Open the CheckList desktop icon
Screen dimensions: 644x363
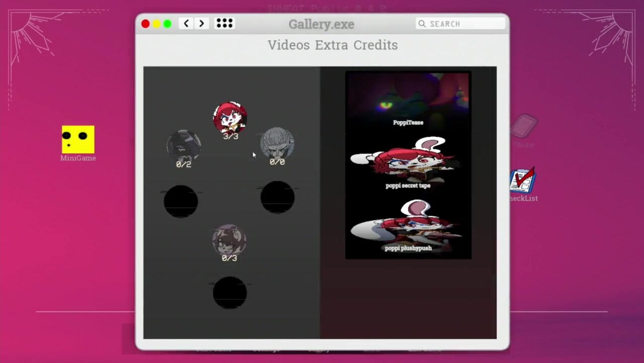coord(523,182)
